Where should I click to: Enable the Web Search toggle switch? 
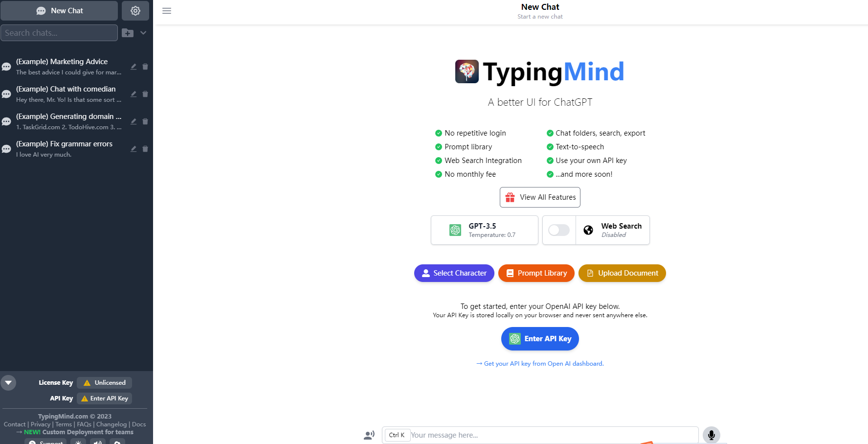click(x=559, y=230)
